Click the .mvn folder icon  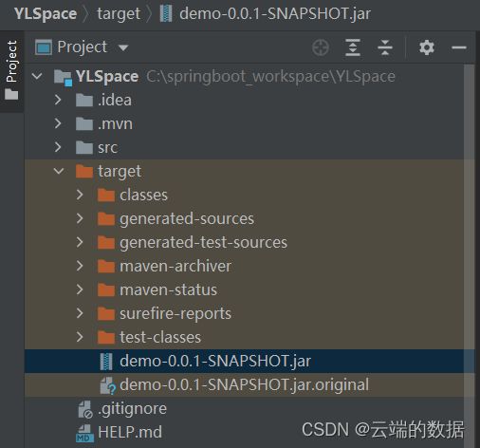84,123
